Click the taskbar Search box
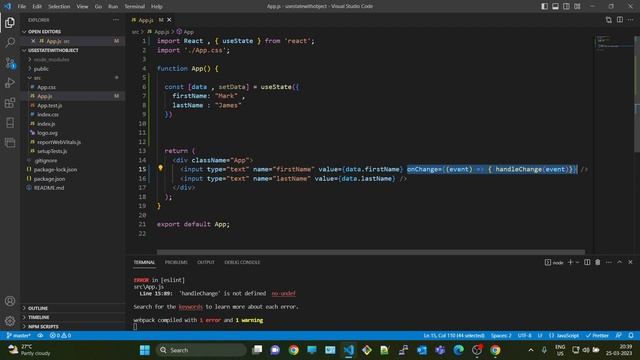 tap(201, 350)
